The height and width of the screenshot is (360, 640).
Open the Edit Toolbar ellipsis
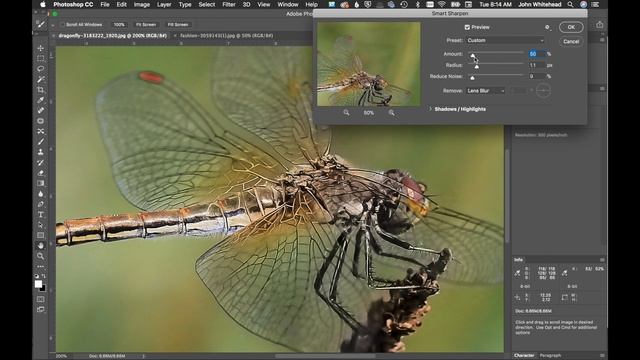coord(40,266)
